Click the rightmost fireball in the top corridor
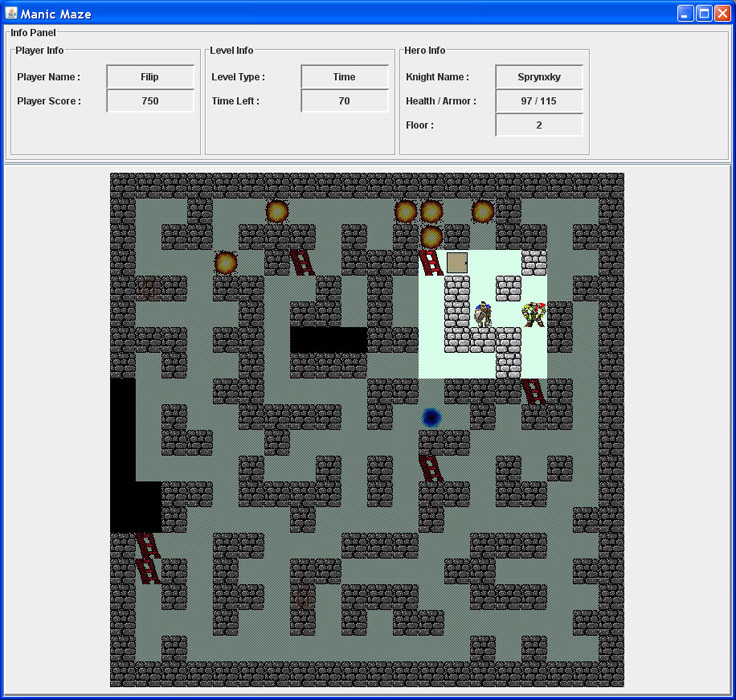 point(483,211)
